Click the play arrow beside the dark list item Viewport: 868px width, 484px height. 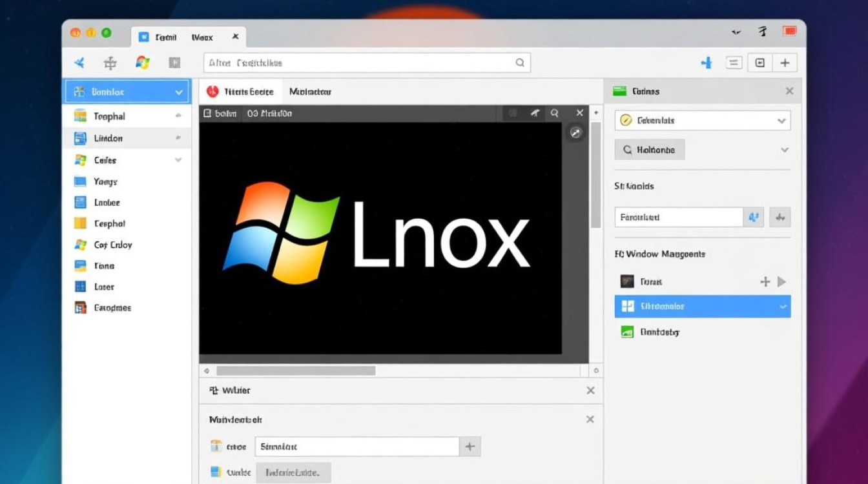pyautogui.click(x=782, y=281)
